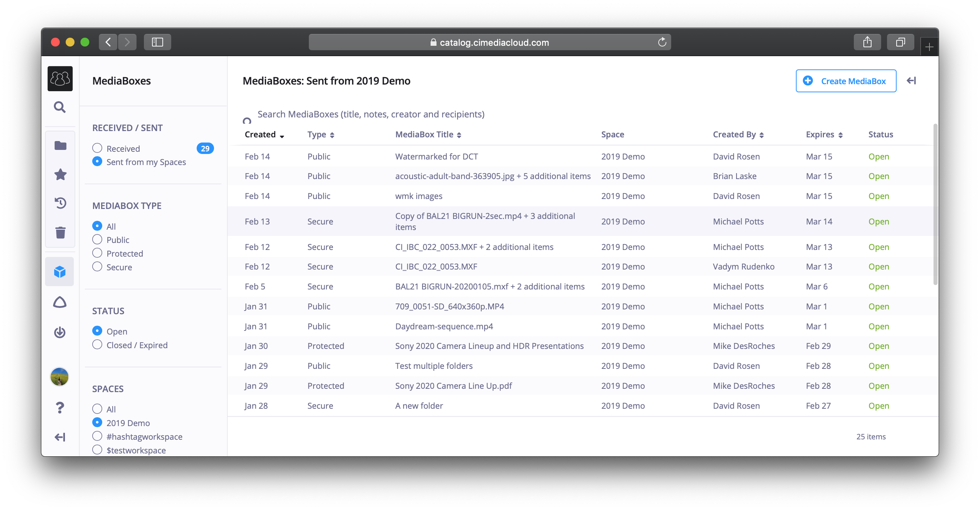The width and height of the screenshot is (980, 511).
Task: Open the user profile avatar
Action: (x=59, y=377)
